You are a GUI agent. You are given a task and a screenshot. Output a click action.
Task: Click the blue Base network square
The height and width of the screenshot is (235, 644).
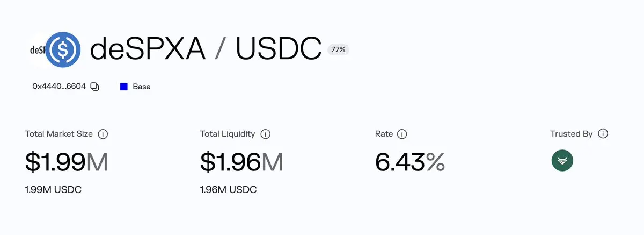click(x=124, y=87)
